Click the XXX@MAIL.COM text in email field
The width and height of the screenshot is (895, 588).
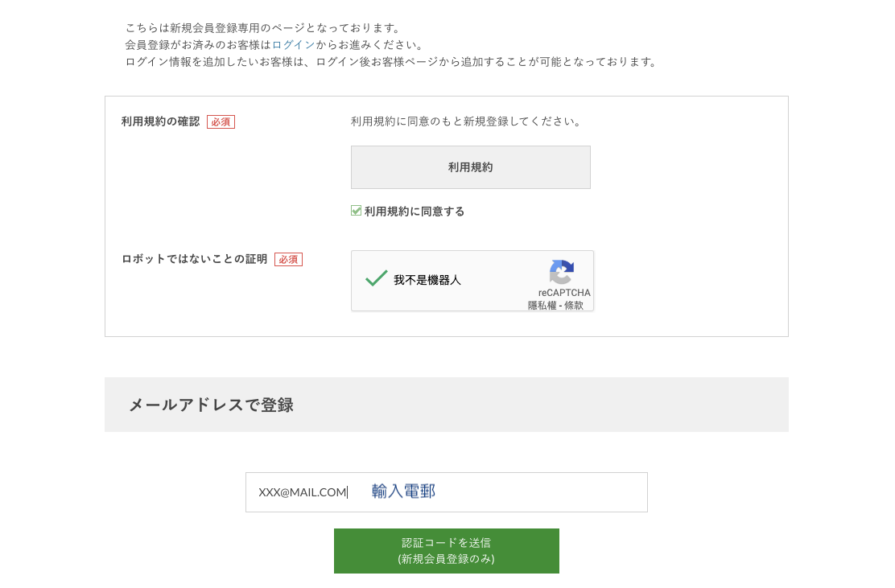pos(302,492)
